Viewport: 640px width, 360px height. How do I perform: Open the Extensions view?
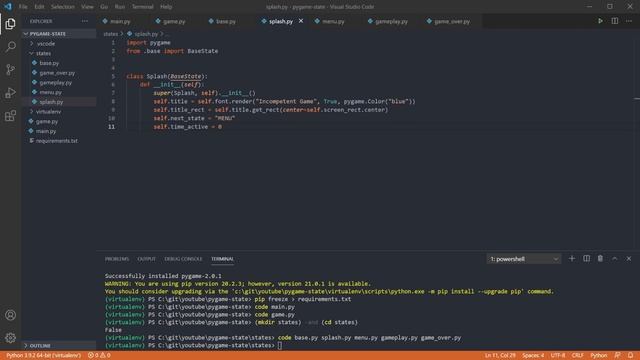pos(10,116)
